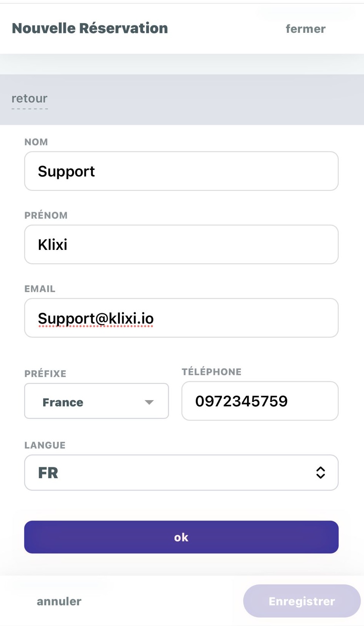Image resolution: width=364 pixels, height=626 pixels.
Task: Click the "NOM" field label
Action: pyautogui.click(x=36, y=142)
